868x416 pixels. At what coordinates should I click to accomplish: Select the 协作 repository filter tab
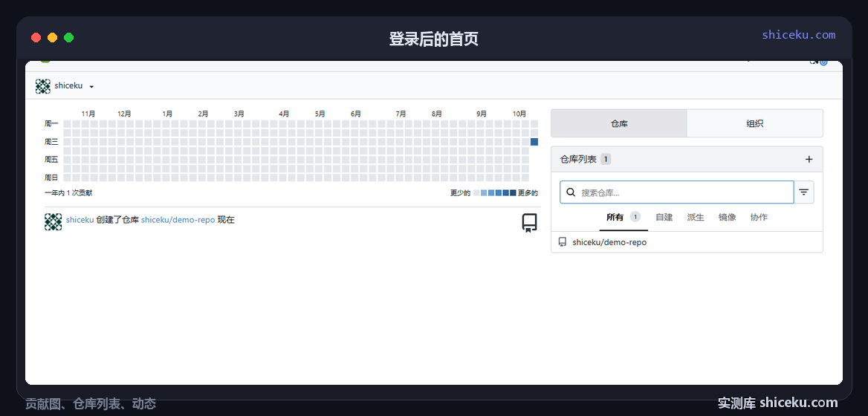759,218
